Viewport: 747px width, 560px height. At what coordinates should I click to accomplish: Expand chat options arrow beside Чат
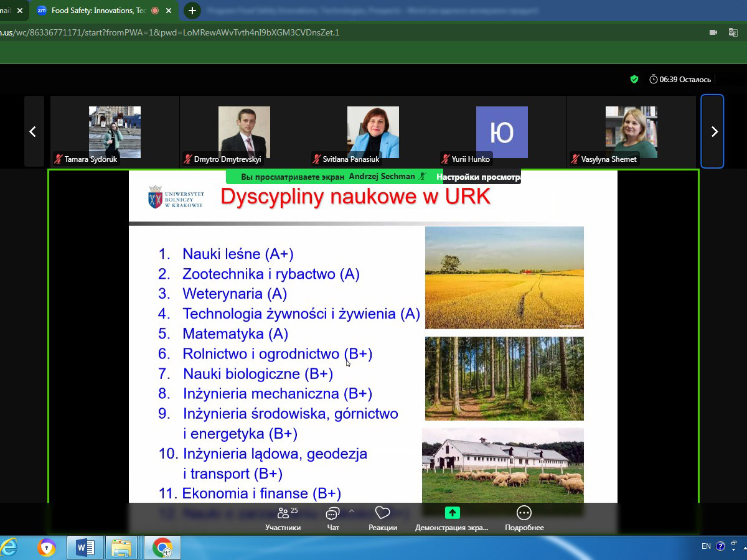click(x=351, y=511)
